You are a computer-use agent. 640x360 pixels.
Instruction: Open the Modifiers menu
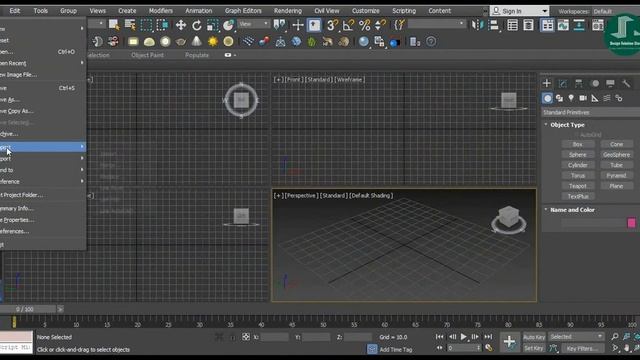point(160,11)
